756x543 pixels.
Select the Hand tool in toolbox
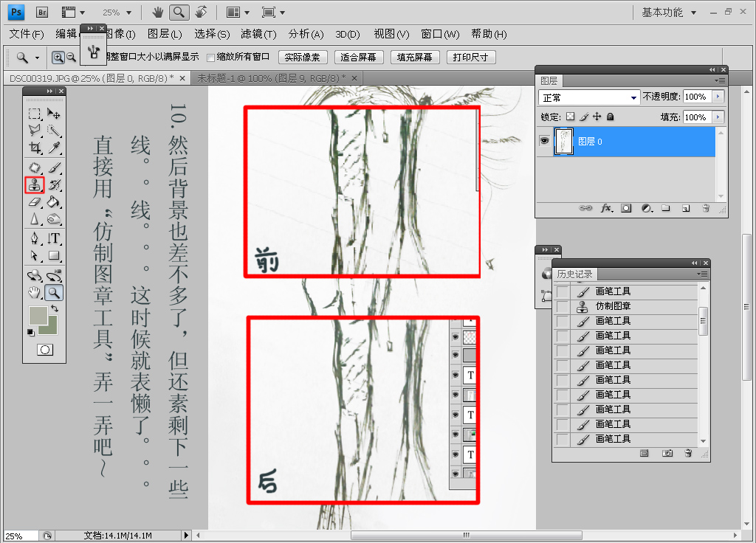coord(35,293)
